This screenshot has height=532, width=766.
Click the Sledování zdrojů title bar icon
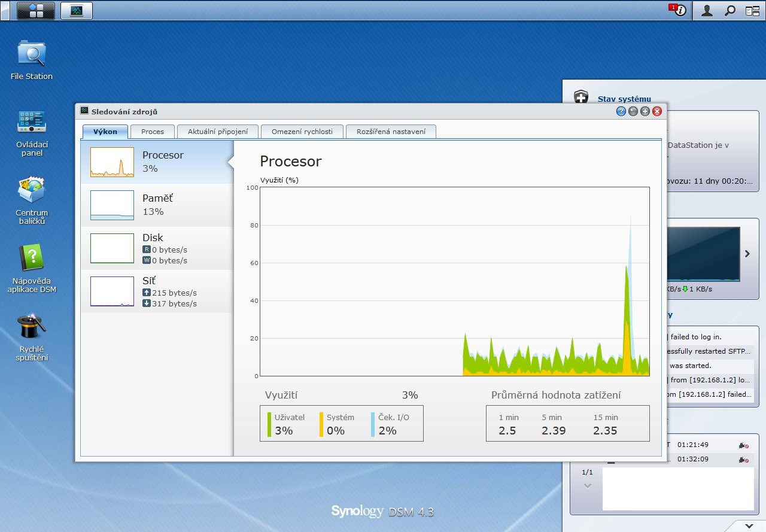(x=84, y=111)
